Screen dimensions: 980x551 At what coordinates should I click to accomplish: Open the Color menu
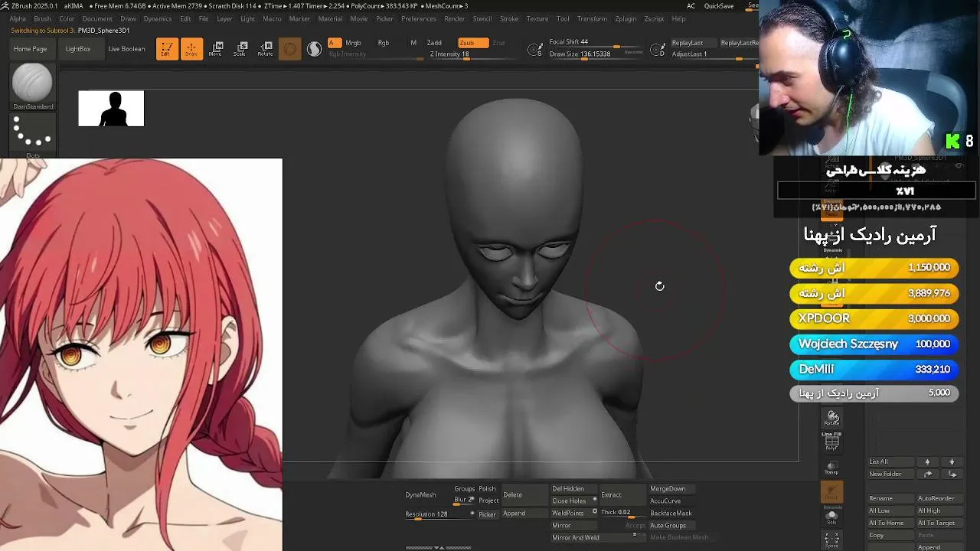coord(67,18)
